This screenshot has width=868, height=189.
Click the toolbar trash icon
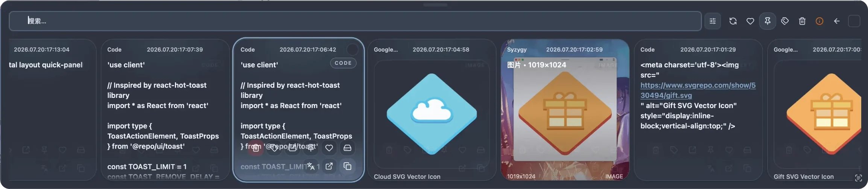[x=802, y=21]
